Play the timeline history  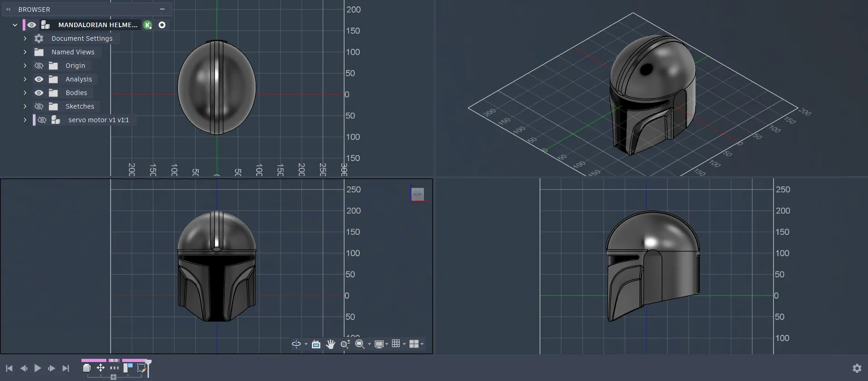tap(38, 368)
